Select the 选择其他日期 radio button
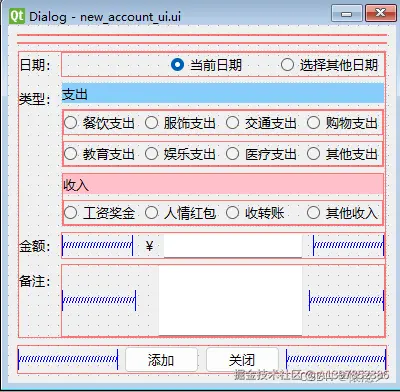 point(329,65)
